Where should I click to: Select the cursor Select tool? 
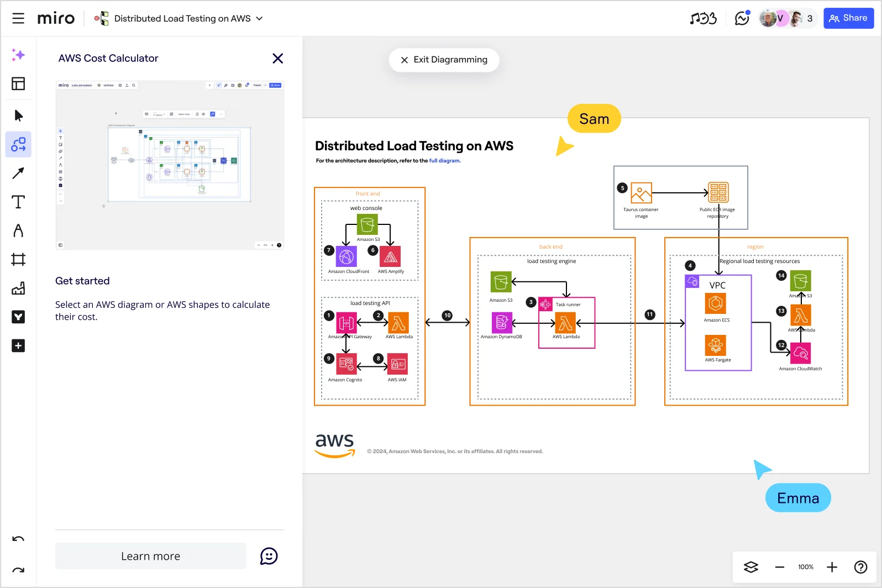(x=18, y=116)
